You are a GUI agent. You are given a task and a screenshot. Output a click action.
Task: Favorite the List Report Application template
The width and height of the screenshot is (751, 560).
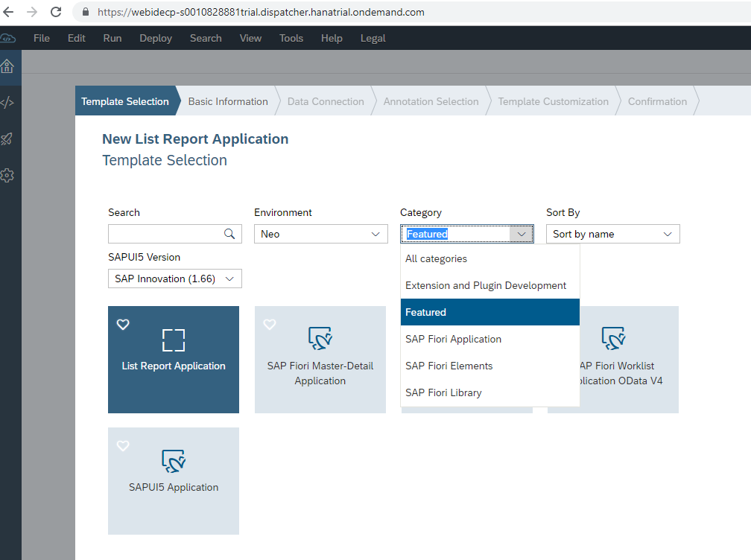pyautogui.click(x=123, y=324)
